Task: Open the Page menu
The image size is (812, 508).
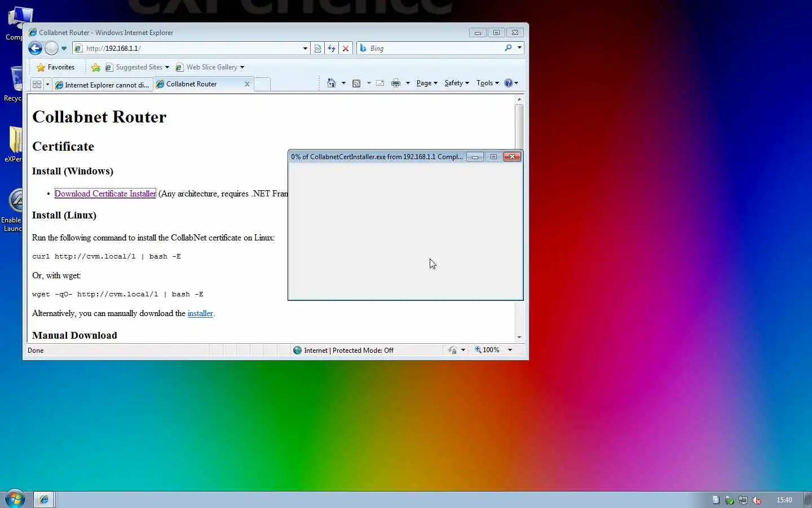Action: (427, 83)
